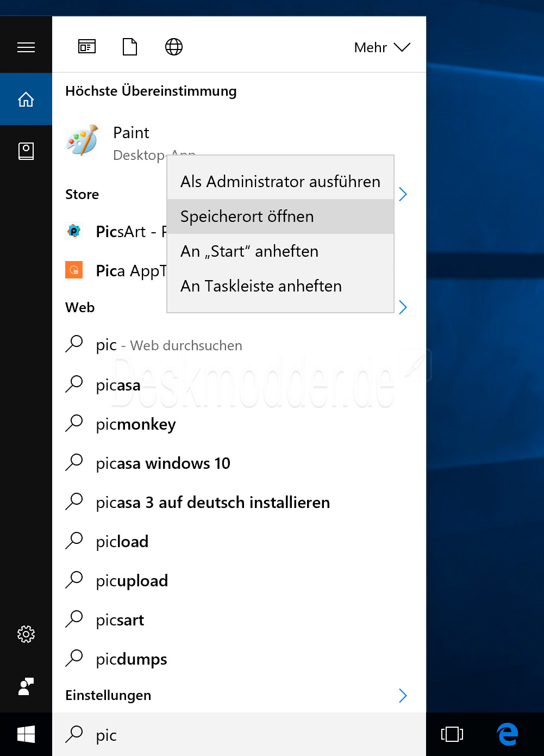Expand the Einstellungen results chevron

coord(403,695)
